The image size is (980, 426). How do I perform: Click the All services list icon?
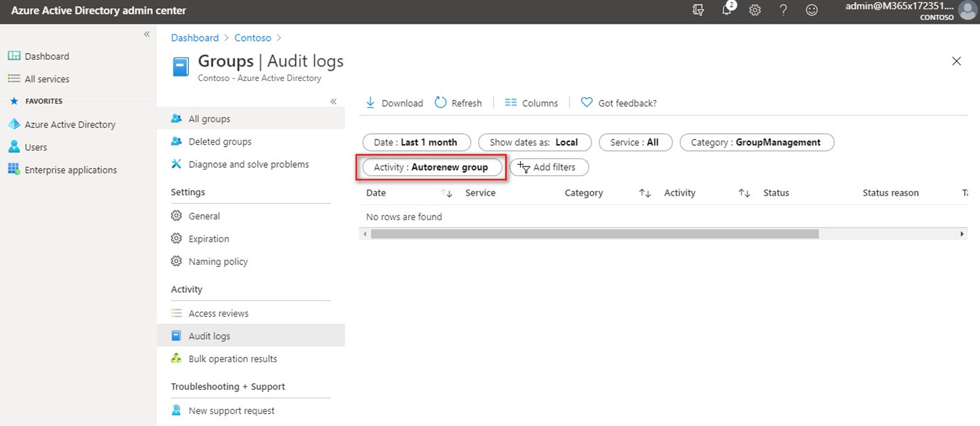coord(14,79)
